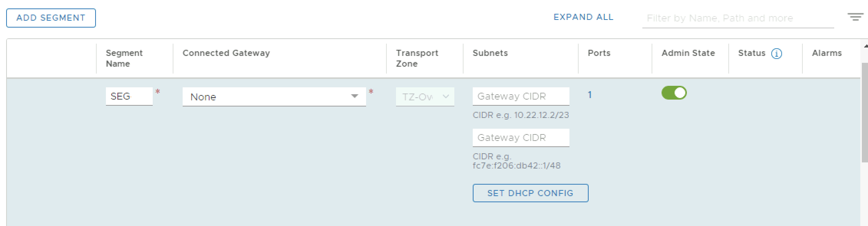The image size is (868, 226).
Task: Click the Segment Name text field
Action: [129, 96]
